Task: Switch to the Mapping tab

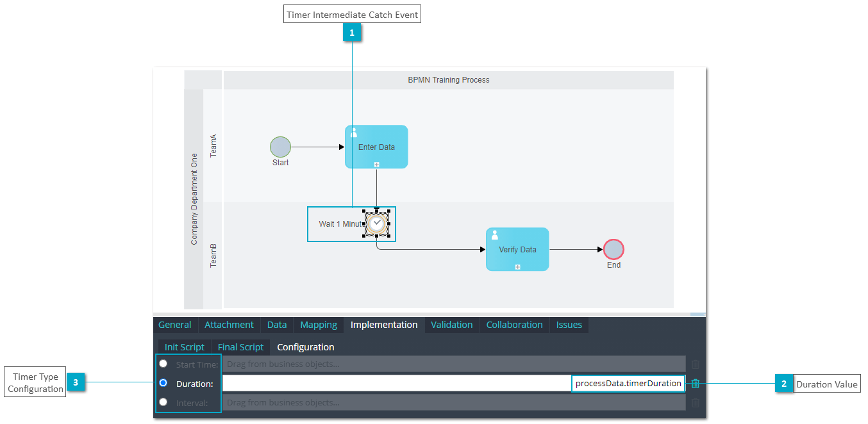Action: coord(319,325)
